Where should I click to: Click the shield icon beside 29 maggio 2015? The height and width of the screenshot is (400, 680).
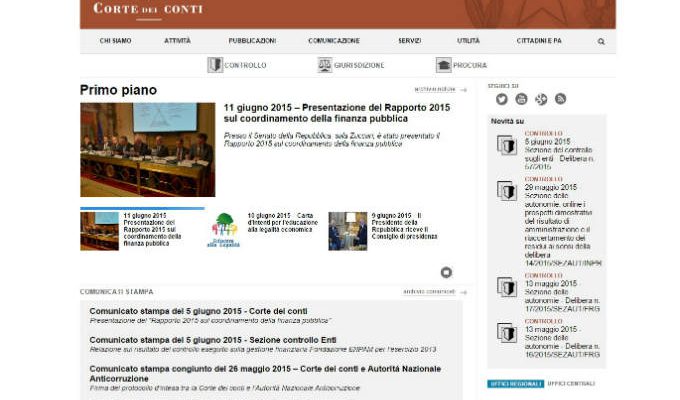[x=507, y=191]
